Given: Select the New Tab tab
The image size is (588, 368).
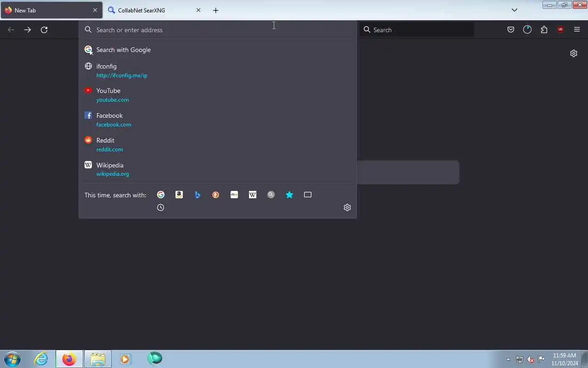Looking at the screenshot, I should click(x=51, y=10).
